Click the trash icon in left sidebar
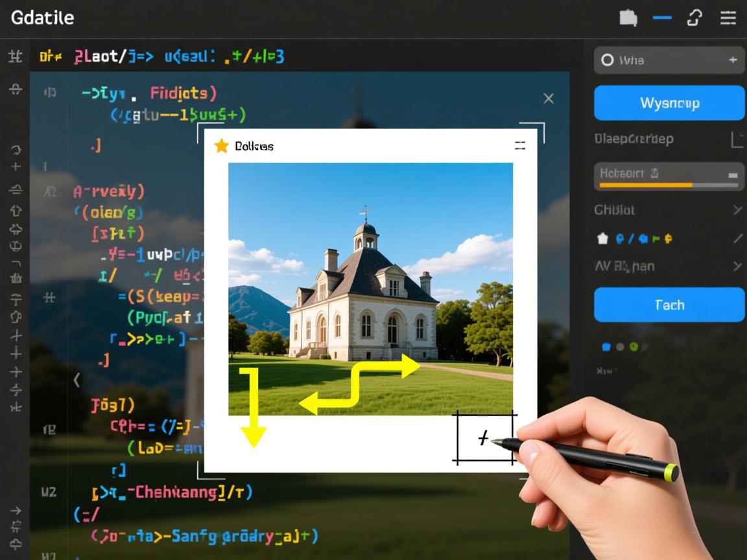The height and width of the screenshot is (560, 747). click(x=16, y=278)
